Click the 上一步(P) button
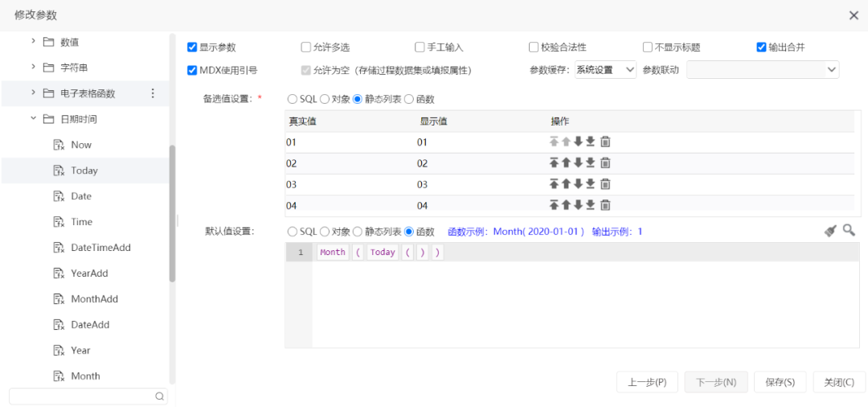868x407 pixels. [647, 382]
